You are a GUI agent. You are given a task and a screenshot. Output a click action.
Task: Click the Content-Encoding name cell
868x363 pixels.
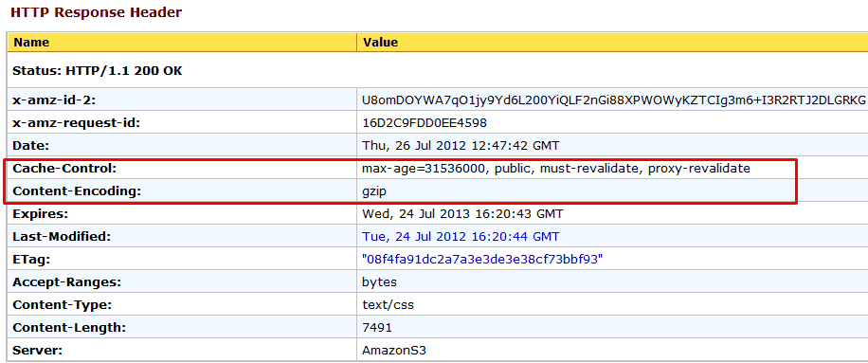[x=183, y=191]
